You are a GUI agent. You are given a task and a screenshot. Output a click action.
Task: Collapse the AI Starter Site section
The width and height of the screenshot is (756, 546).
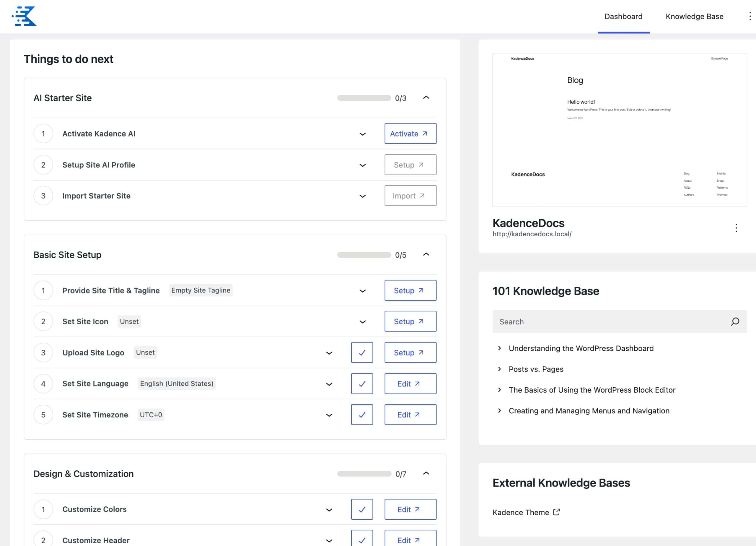click(426, 98)
